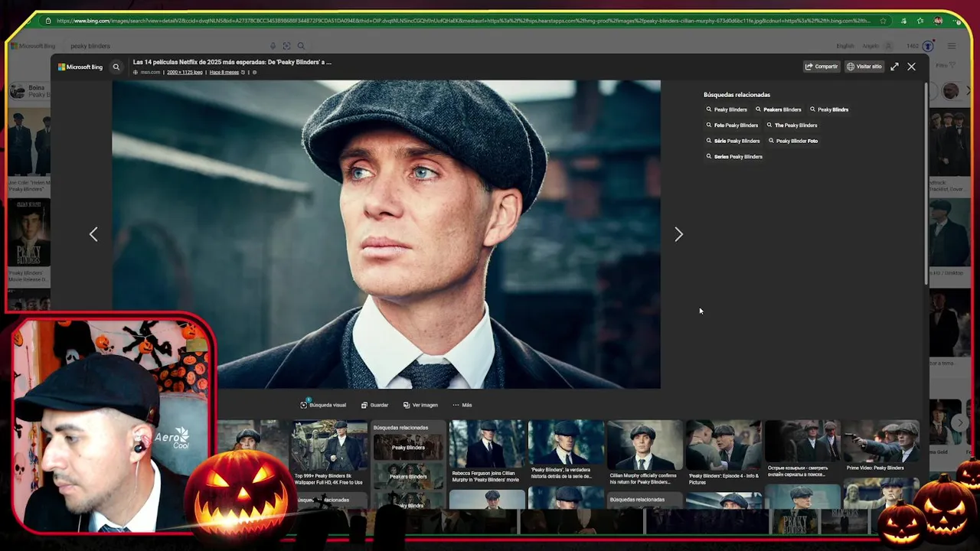Select first related search Peaky Blinders
This screenshot has width=980, height=551.
click(727, 109)
